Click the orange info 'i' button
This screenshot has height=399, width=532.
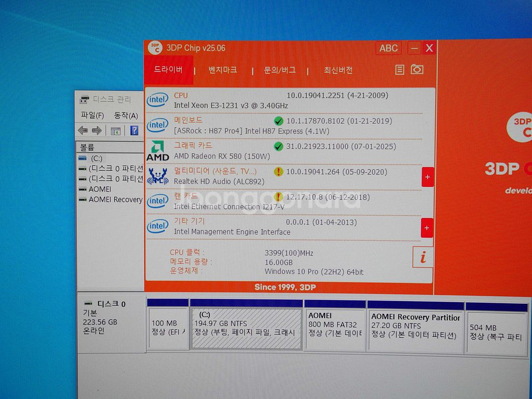423,257
